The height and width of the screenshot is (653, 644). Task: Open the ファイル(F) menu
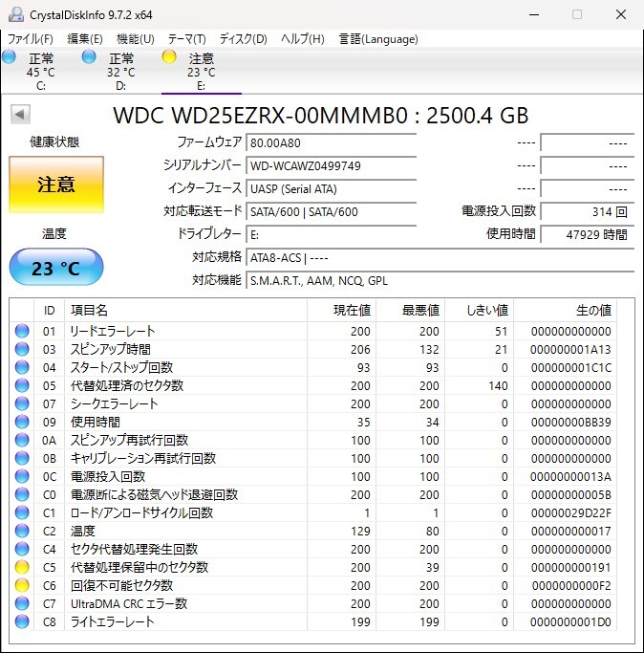click(31, 39)
